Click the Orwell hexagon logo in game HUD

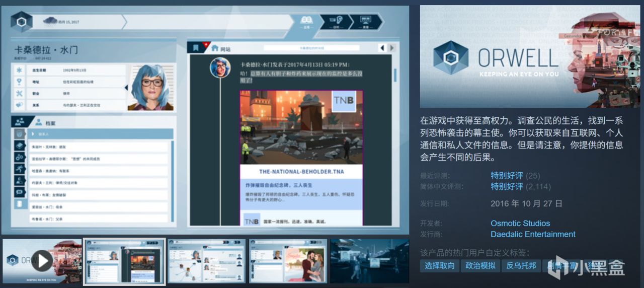[22, 22]
